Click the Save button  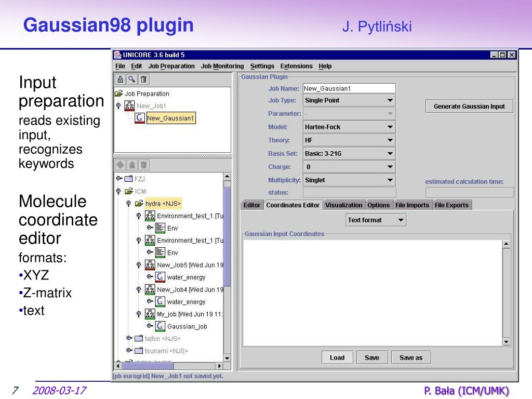point(372,357)
